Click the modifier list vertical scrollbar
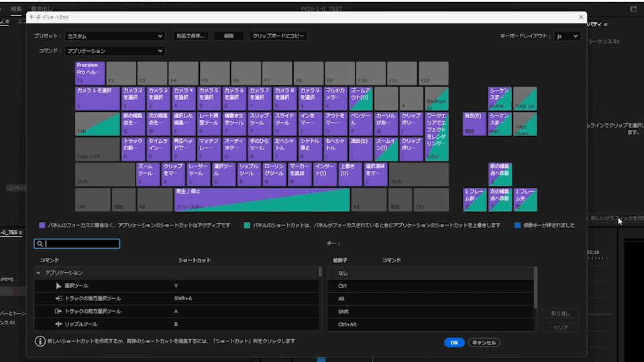The width and height of the screenshot is (644, 362). pos(535,288)
